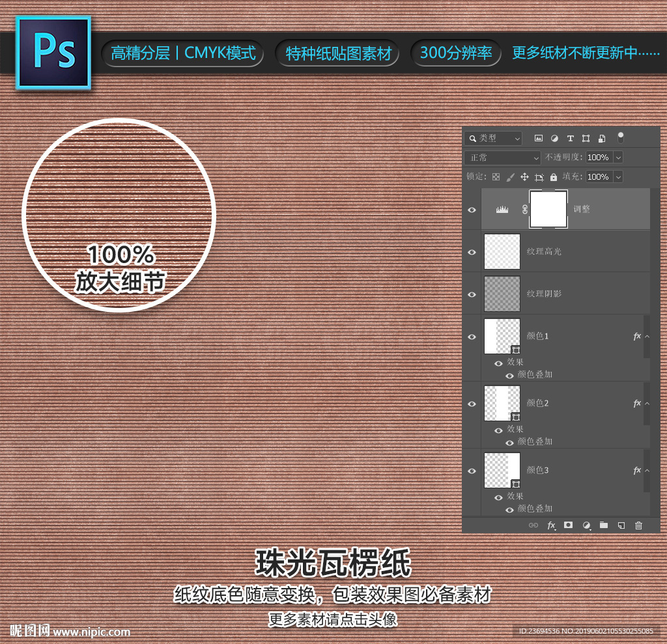Image resolution: width=667 pixels, height=644 pixels.
Task: Toggle 效果 visibility under 颜色1
Action: 498,363
